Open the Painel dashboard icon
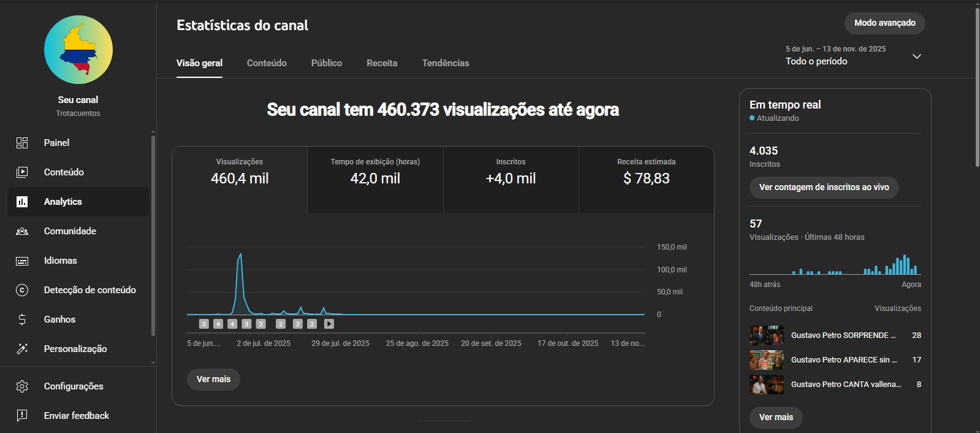This screenshot has height=433, width=980. [22, 143]
